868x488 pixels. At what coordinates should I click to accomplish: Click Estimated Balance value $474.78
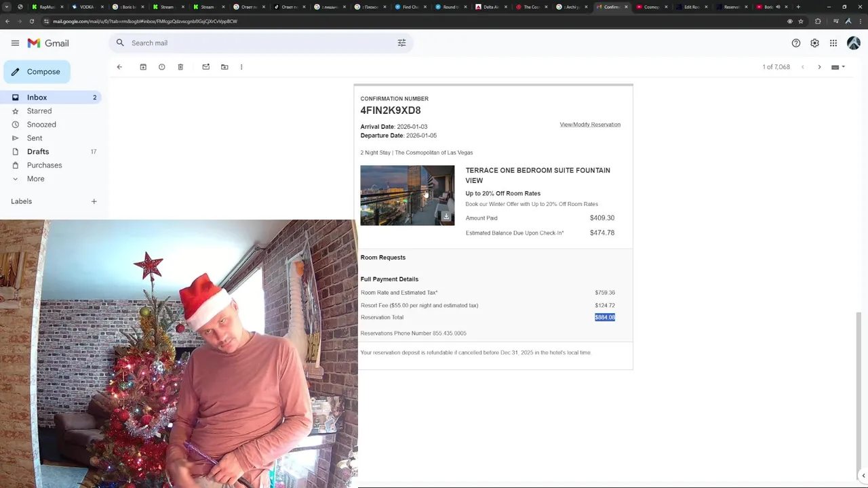tap(602, 233)
